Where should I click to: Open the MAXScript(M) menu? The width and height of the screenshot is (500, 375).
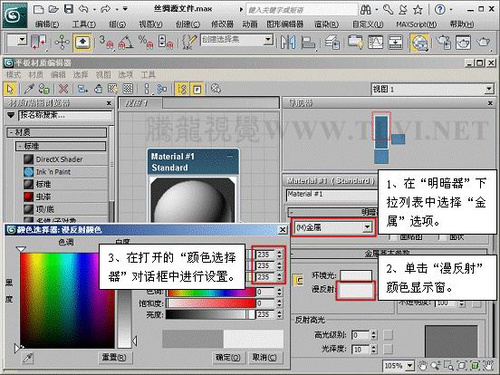tap(416, 24)
